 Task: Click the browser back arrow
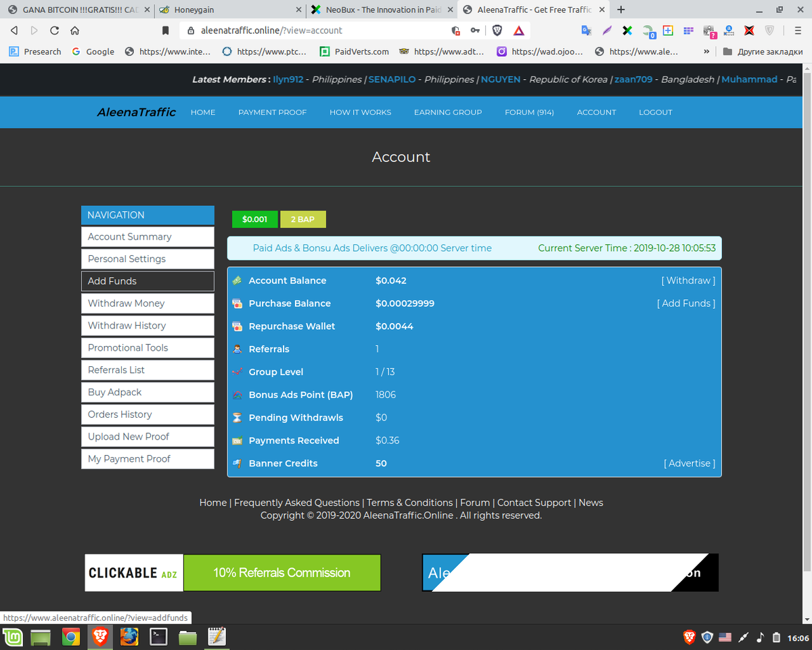[x=14, y=30]
